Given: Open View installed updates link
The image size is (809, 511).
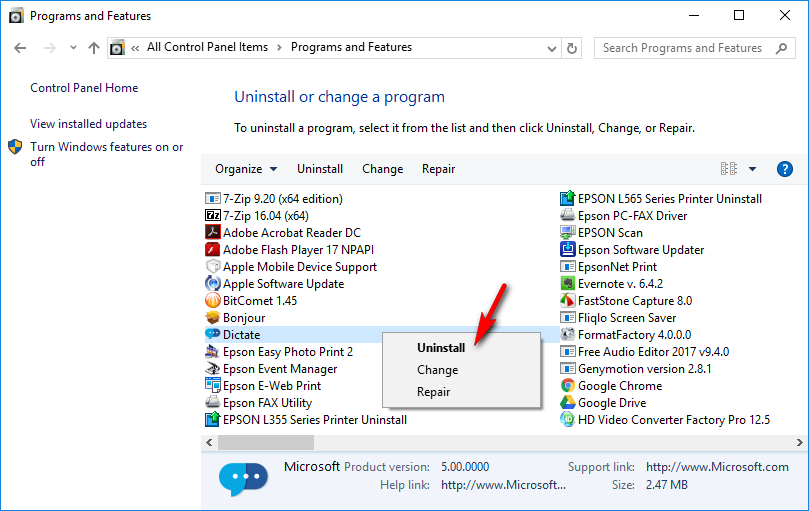Looking at the screenshot, I should [x=88, y=124].
